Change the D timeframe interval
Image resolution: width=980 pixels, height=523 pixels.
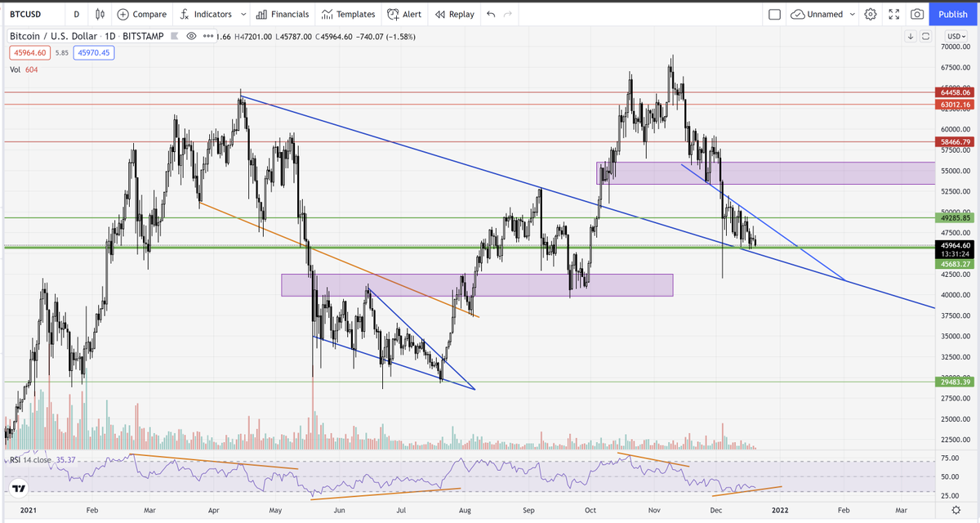(x=76, y=14)
